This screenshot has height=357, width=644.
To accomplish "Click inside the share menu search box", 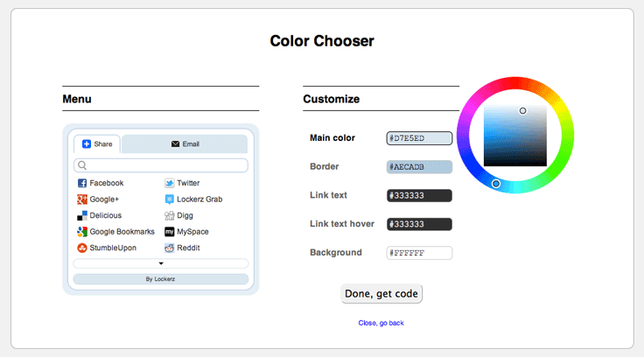I will [161, 165].
